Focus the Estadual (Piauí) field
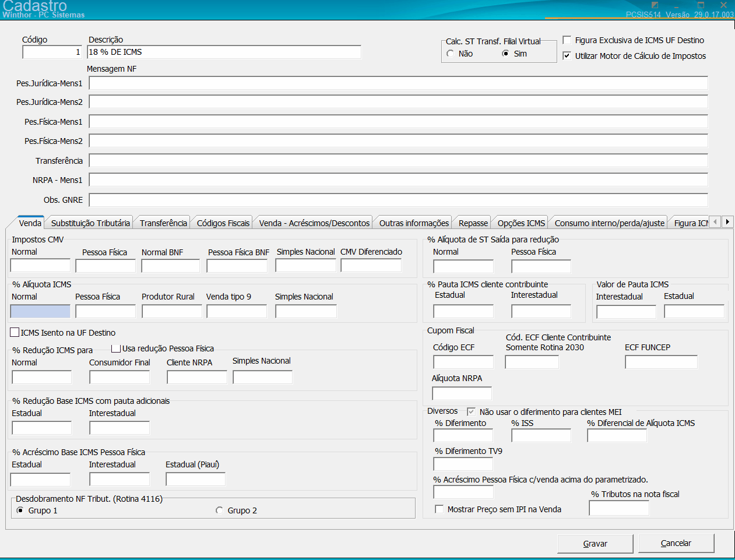735x560 pixels. (195, 479)
